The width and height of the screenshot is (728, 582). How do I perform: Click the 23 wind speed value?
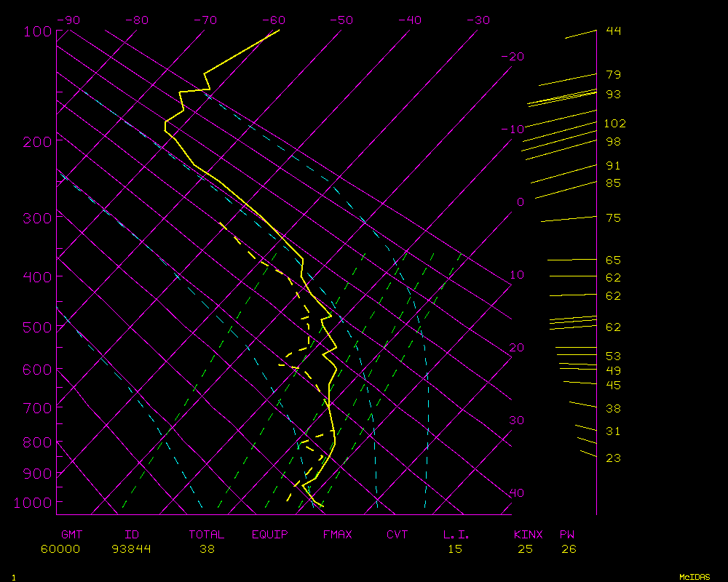click(613, 458)
